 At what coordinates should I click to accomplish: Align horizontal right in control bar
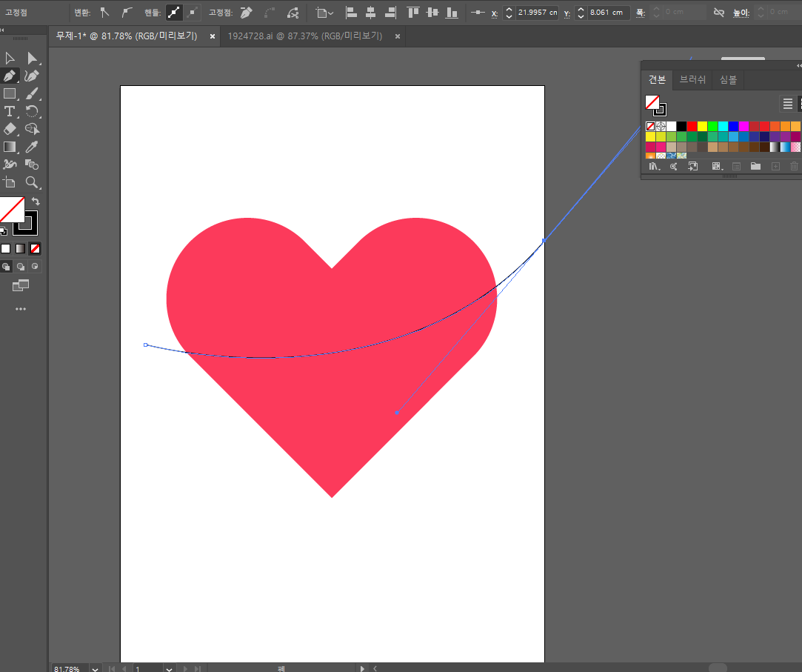(x=390, y=13)
